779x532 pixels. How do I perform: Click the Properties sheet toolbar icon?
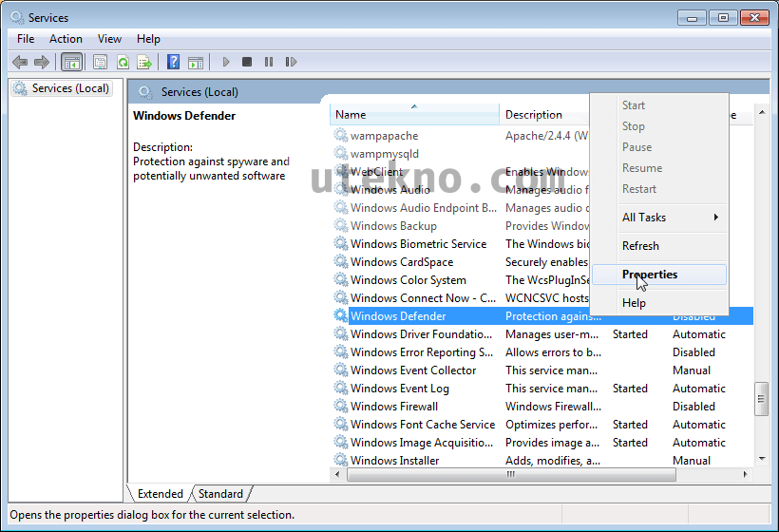coord(101,62)
